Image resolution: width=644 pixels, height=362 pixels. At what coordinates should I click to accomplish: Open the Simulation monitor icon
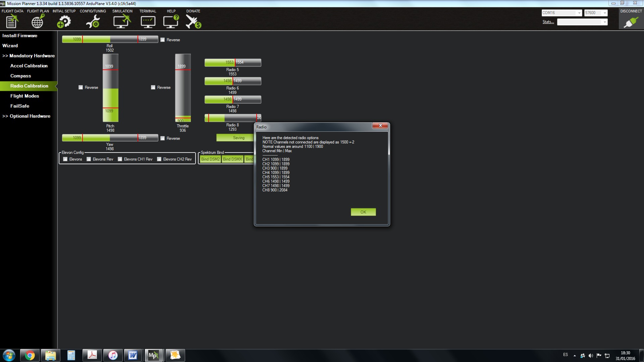[x=122, y=21]
